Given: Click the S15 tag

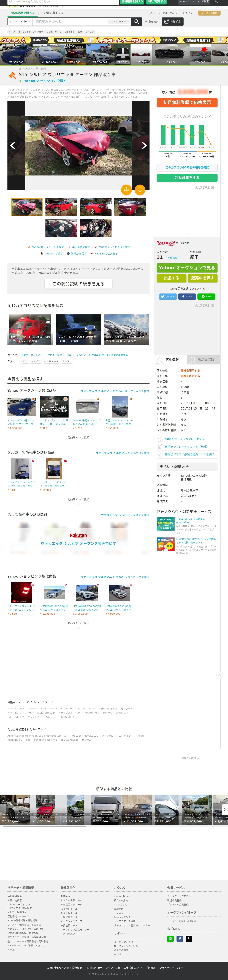Looking at the screenshot, I should click(x=25, y=361).
